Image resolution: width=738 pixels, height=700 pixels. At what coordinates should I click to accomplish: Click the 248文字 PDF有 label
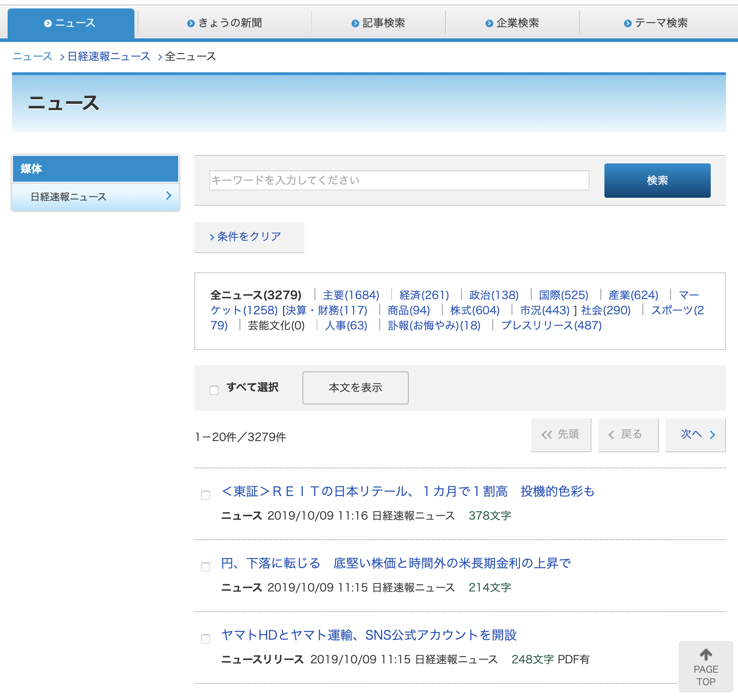pyautogui.click(x=550, y=659)
